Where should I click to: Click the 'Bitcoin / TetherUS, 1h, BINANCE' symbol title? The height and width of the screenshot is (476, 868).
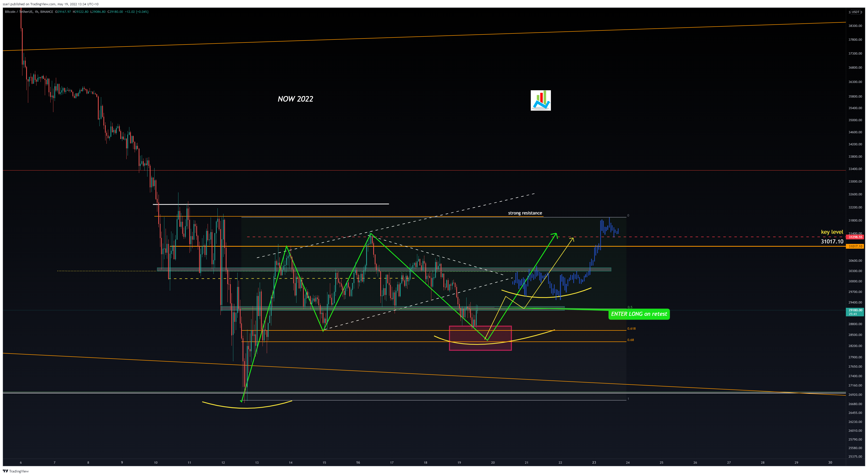[29, 12]
